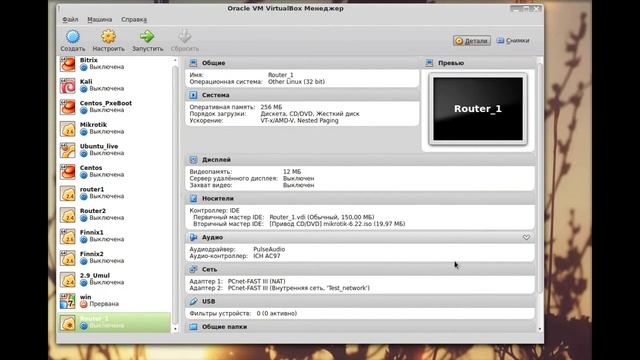
Task: Click the details pane vertical scrollbar
Action: pos(540,178)
